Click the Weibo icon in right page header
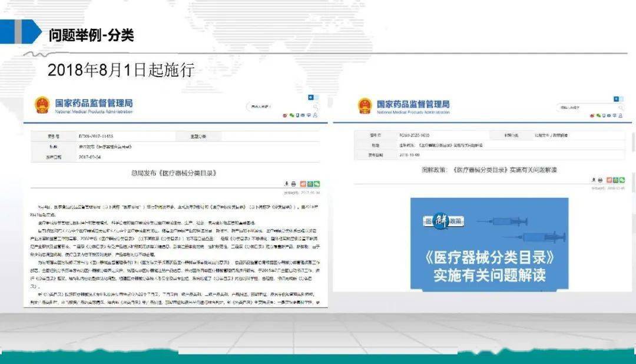636x364 pixels. point(592,116)
